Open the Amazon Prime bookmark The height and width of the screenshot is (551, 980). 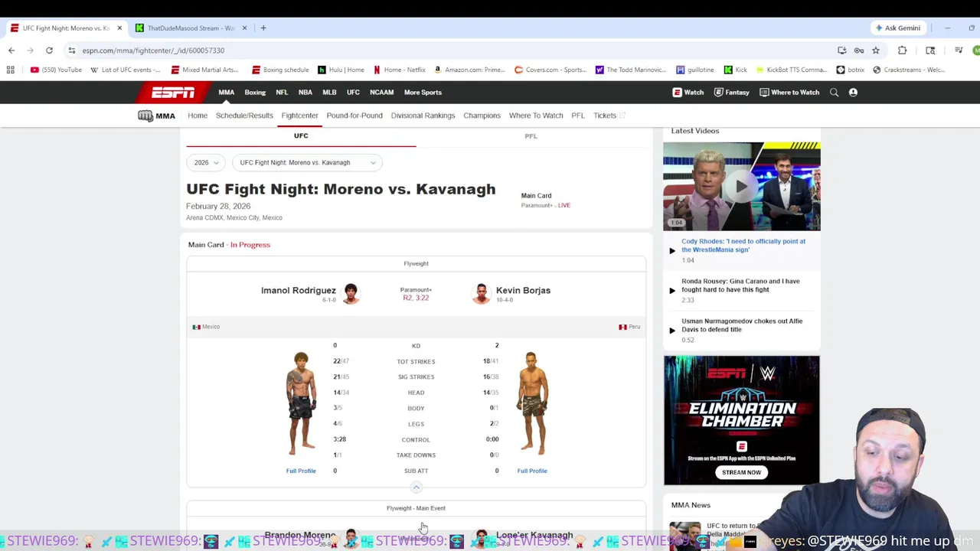coord(469,70)
